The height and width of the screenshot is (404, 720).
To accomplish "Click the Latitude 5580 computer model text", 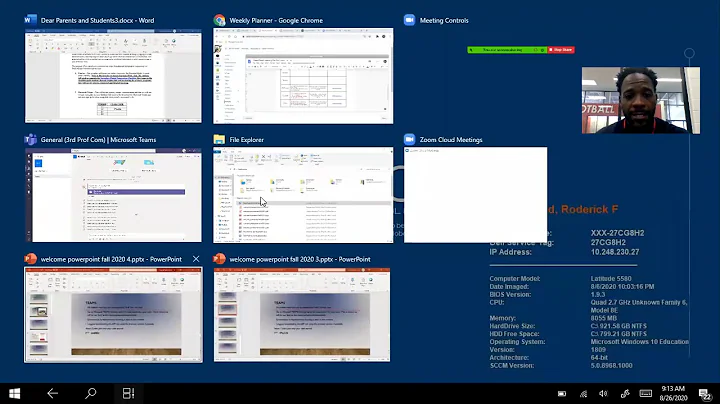I will pos(611,279).
